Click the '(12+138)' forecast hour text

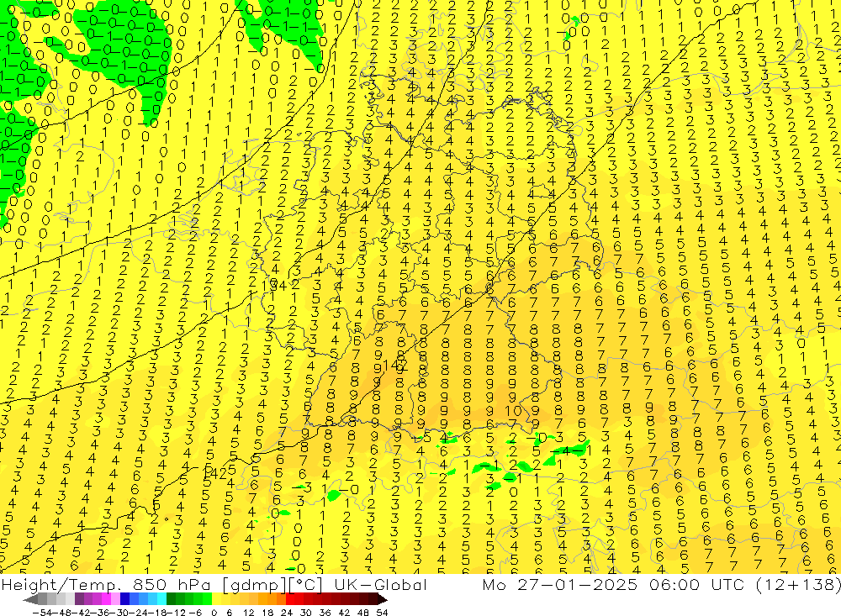point(801,584)
